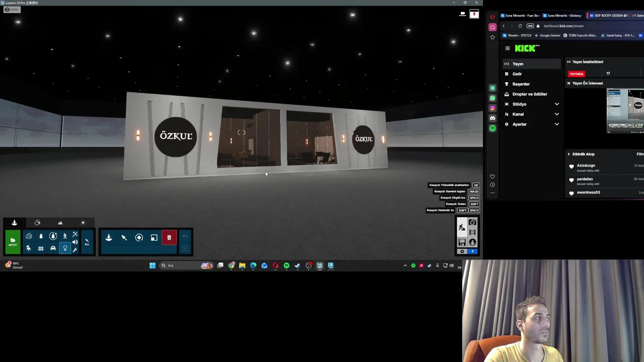
Task: Select the Nature tree category icon
Action: click(x=41, y=236)
